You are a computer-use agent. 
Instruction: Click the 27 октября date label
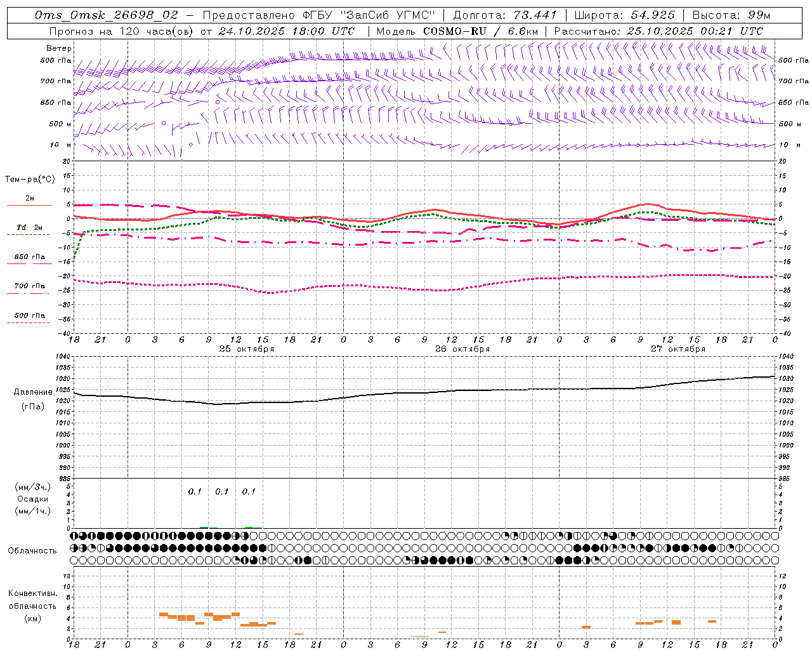pyautogui.click(x=678, y=349)
